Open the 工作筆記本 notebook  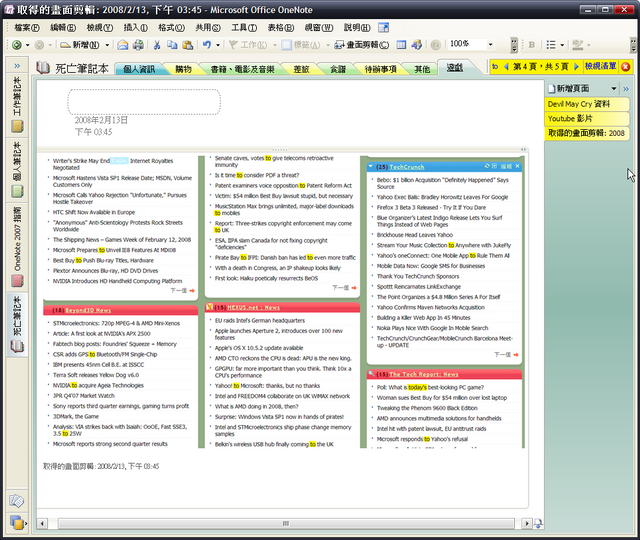[x=17, y=104]
